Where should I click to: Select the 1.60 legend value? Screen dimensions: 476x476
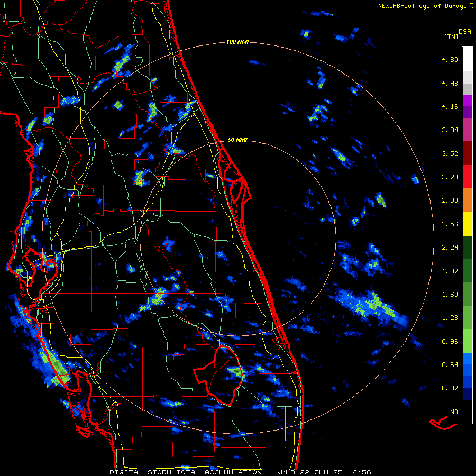[450, 295]
